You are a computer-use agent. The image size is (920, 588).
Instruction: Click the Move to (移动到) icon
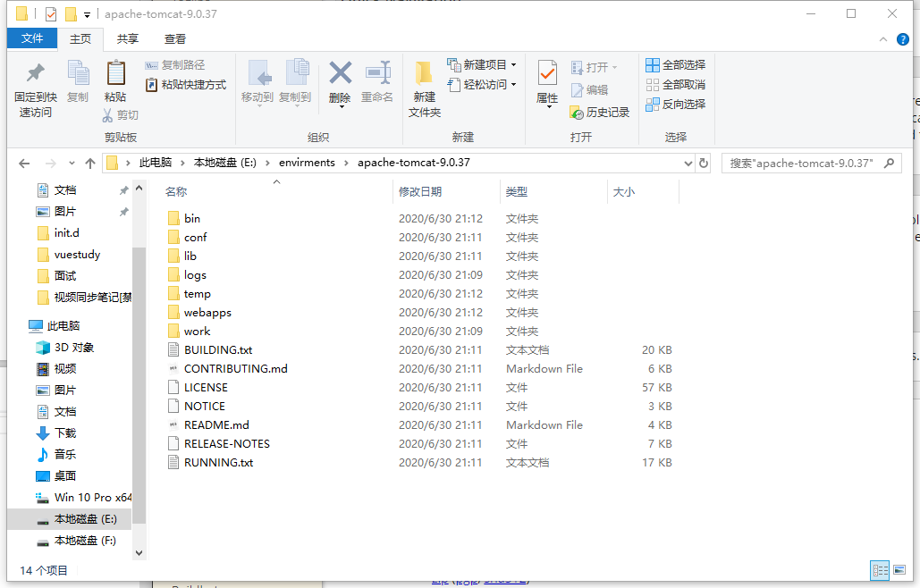[x=259, y=73]
